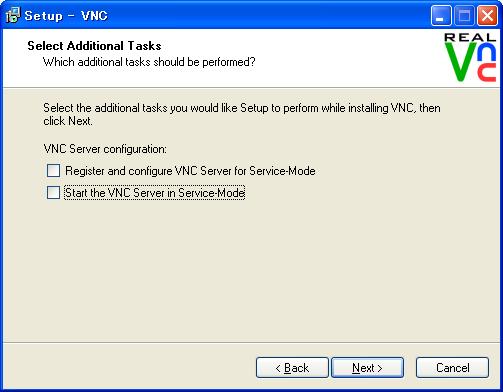Proceed with the Next button

coord(367,368)
